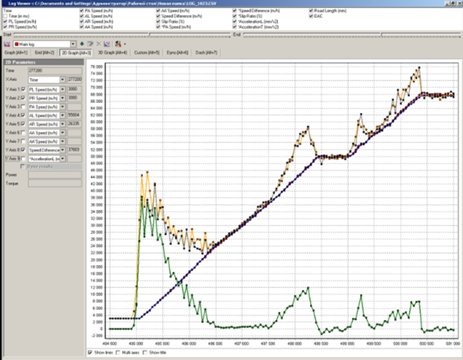Expand the Y Axis 5 parameter dropdown
This screenshot has height=360, width=463.
point(62,124)
